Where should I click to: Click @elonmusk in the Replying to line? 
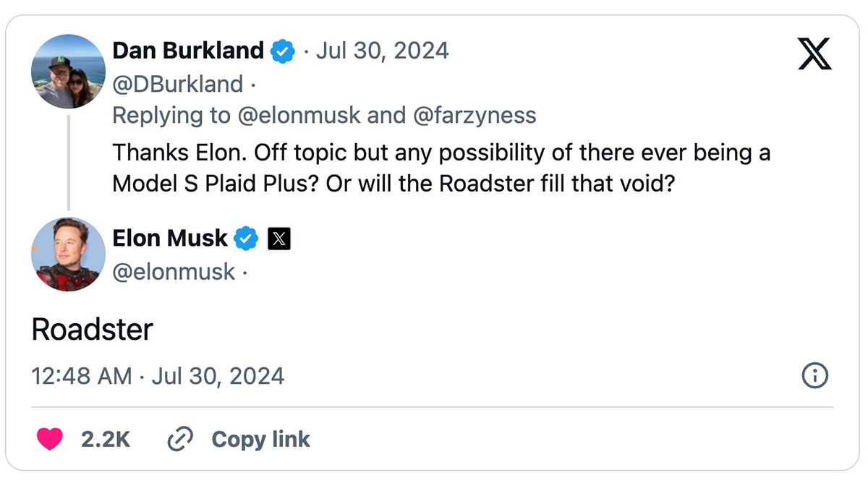click(299, 116)
